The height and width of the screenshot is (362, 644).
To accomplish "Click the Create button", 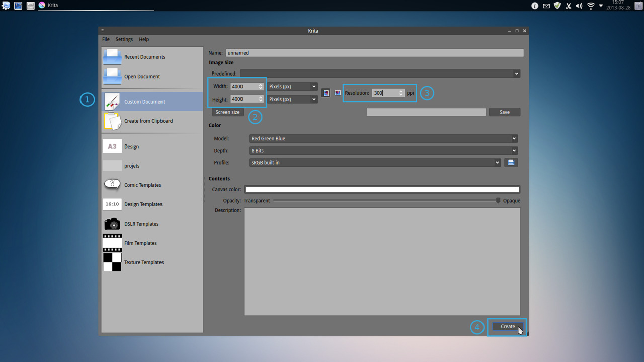I will click(507, 326).
